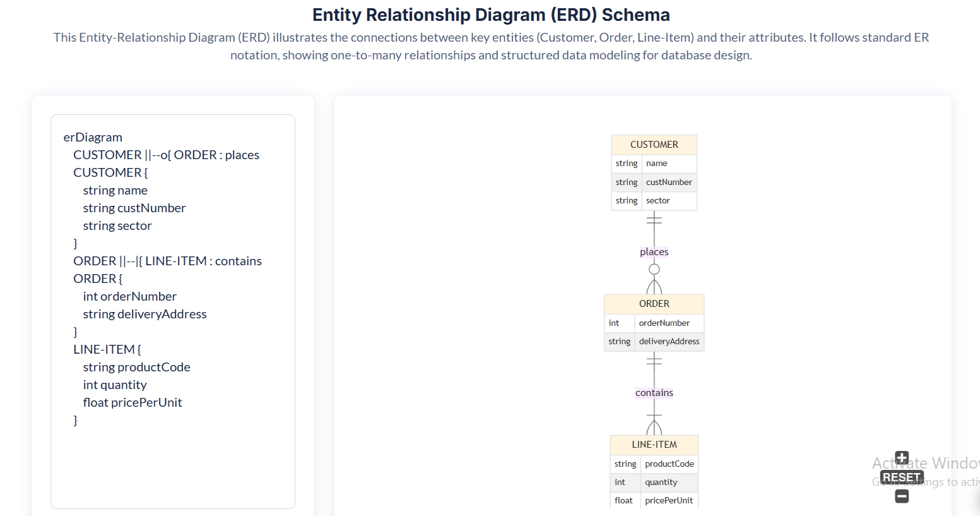Click 'float pricePerUnit' in the code panel

132,402
